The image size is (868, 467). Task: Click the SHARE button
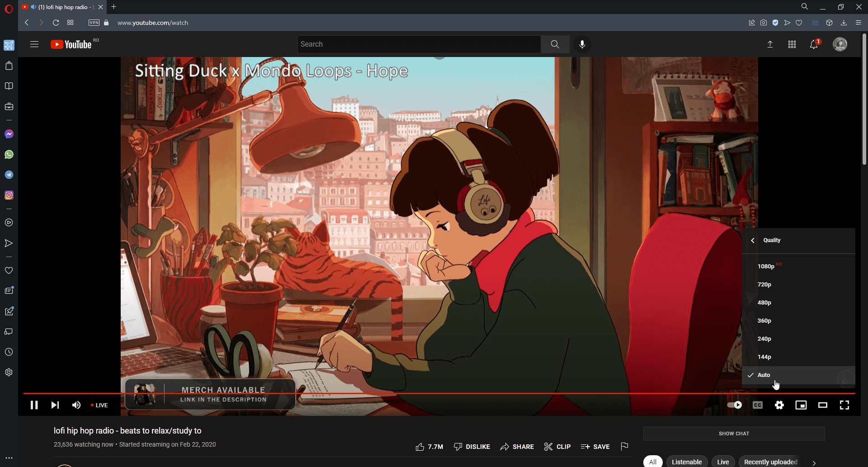[x=517, y=447]
